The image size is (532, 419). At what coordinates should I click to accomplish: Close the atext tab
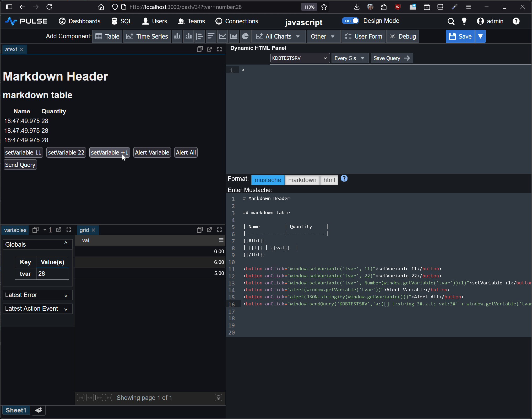[x=22, y=49]
